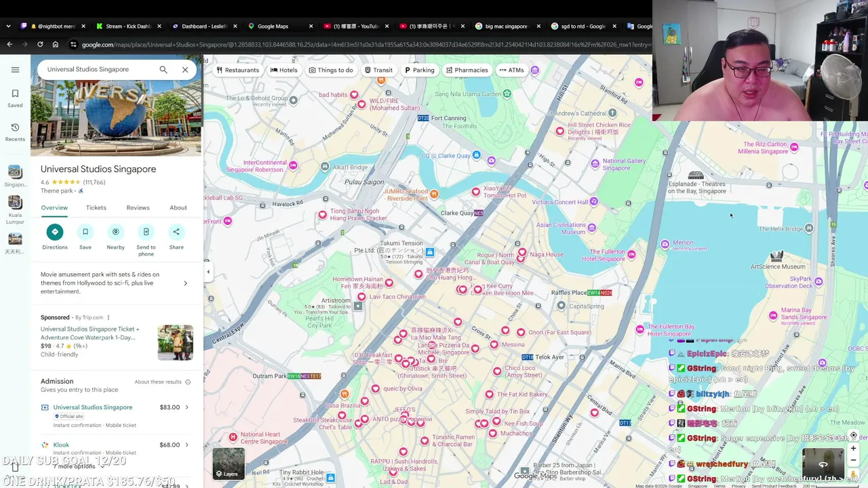Open Universal Studios Singapore official ticket link
The height and width of the screenshot is (488, 868).
coord(93,407)
